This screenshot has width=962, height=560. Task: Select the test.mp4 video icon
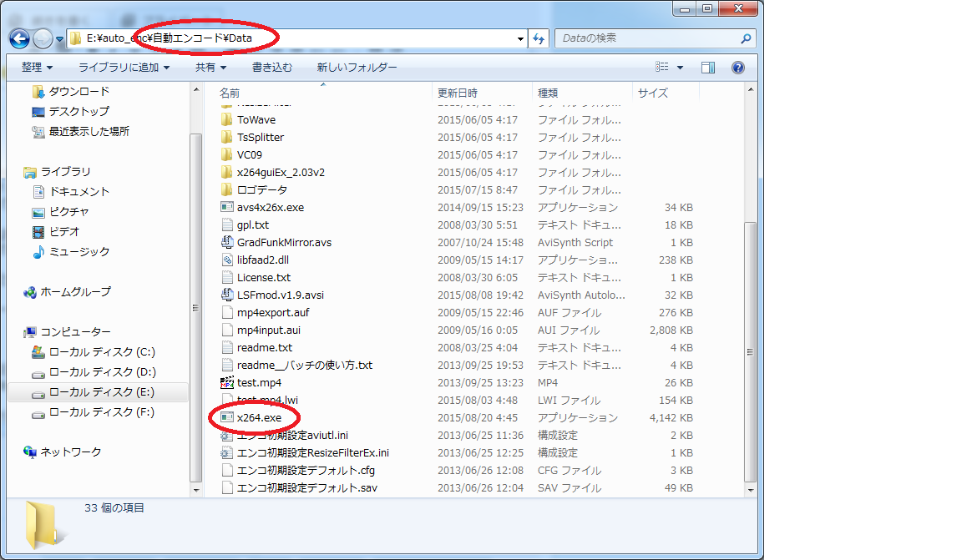click(x=227, y=383)
